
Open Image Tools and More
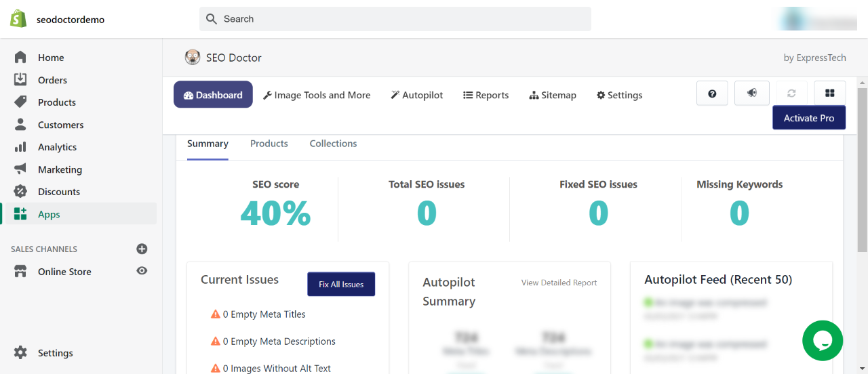pos(317,95)
